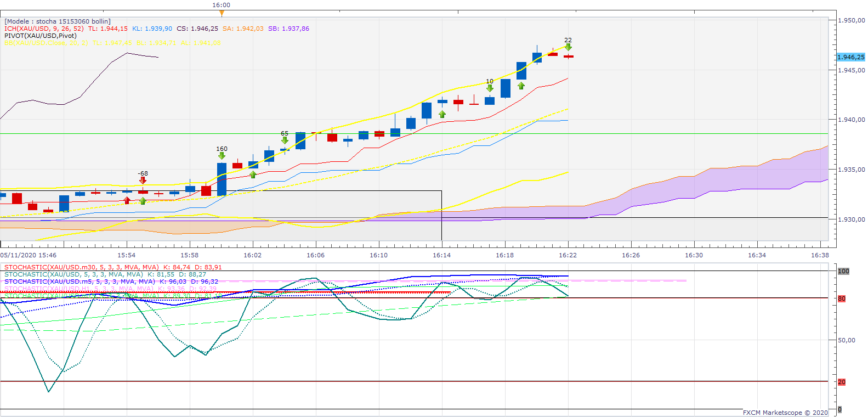
Task: Select the SA: 1.942,03 value
Action: click(x=243, y=29)
